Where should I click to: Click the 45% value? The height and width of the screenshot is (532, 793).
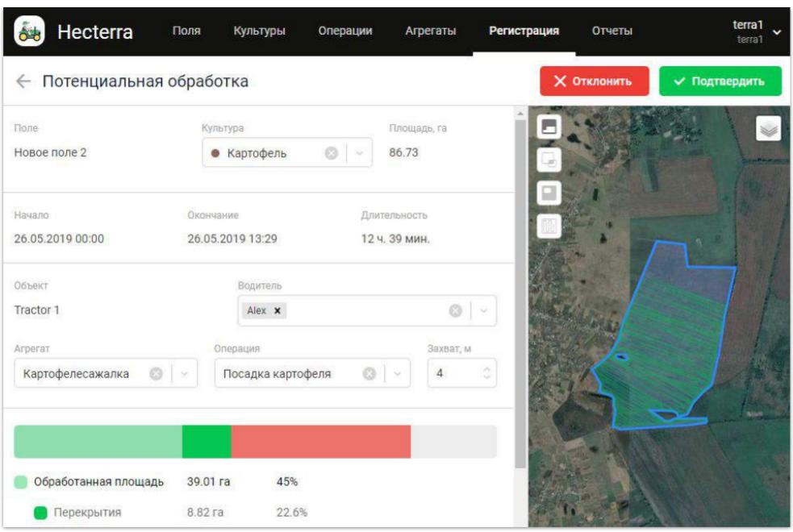tap(286, 482)
